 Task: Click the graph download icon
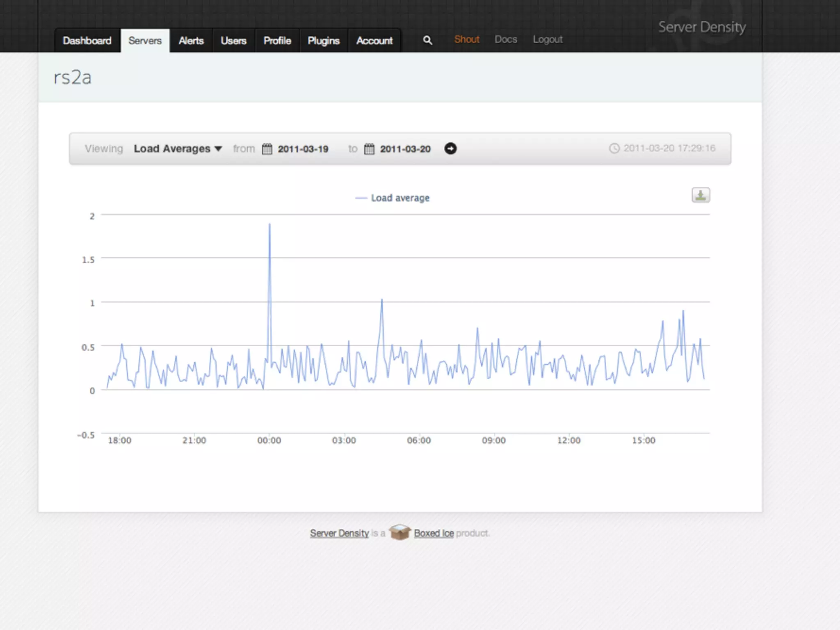coord(701,195)
